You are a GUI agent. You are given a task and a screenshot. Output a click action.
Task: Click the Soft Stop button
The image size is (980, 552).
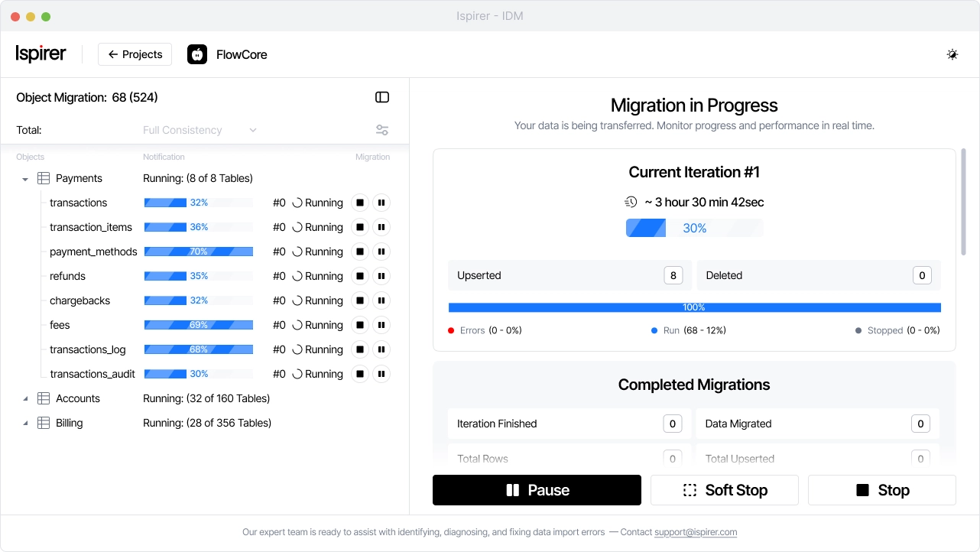(x=724, y=490)
